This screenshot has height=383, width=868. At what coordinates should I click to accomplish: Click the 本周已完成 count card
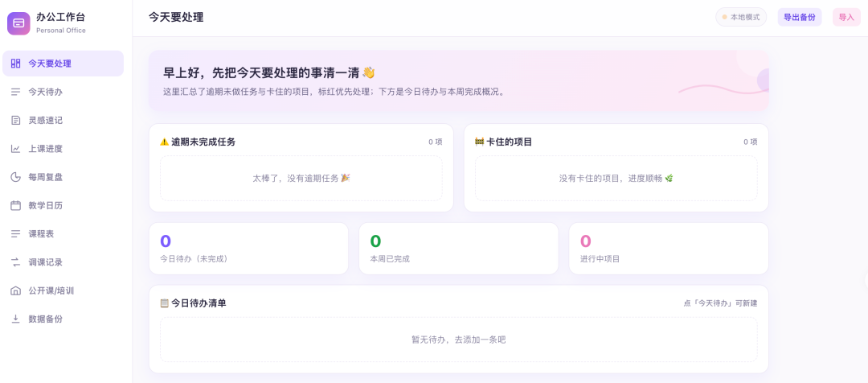coord(458,249)
